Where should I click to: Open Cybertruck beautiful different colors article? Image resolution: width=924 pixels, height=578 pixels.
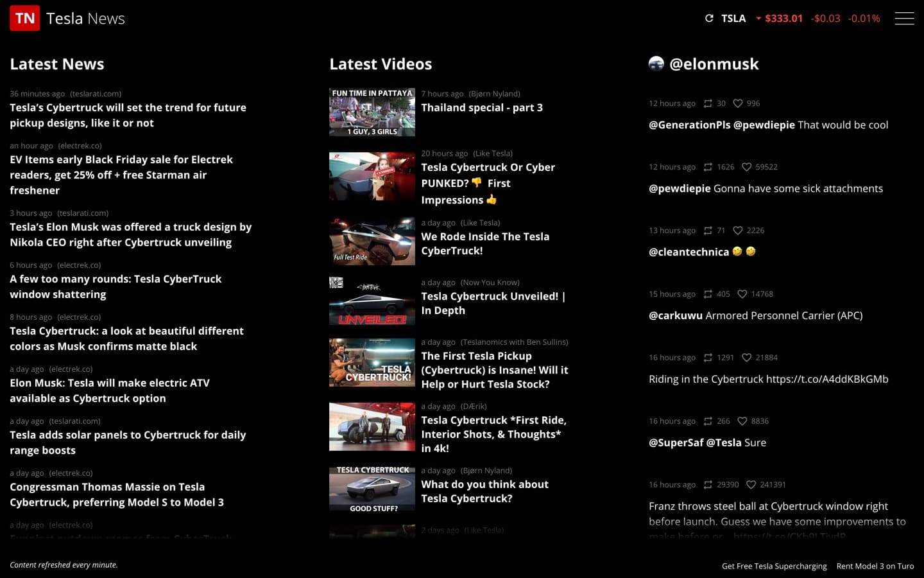pyautogui.click(x=126, y=338)
